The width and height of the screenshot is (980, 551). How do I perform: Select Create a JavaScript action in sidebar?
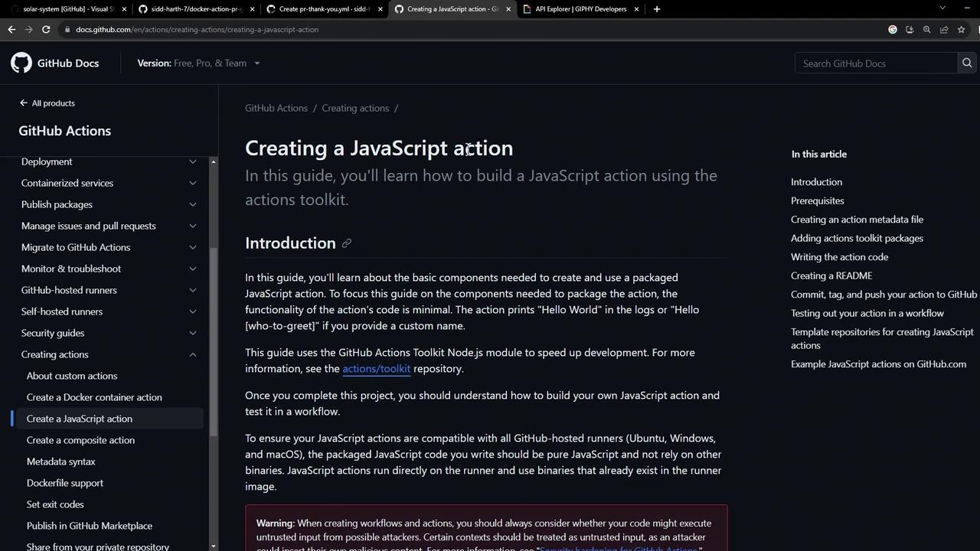[80, 419]
